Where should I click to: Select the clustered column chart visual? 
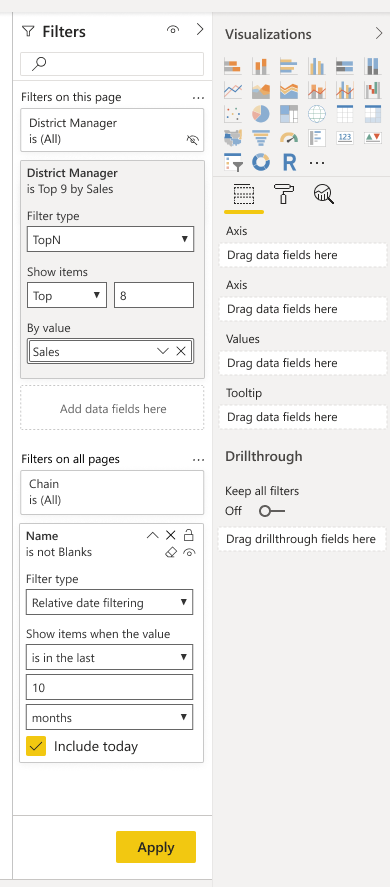[x=316, y=66]
